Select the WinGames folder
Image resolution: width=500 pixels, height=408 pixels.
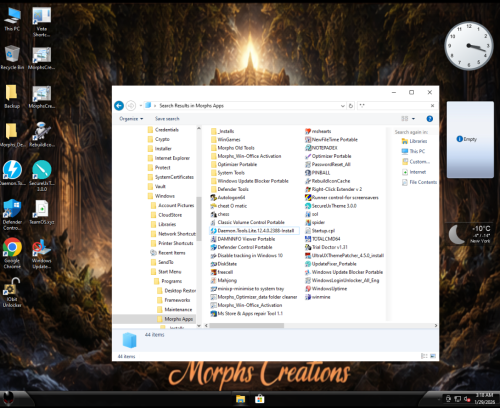[x=226, y=140]
